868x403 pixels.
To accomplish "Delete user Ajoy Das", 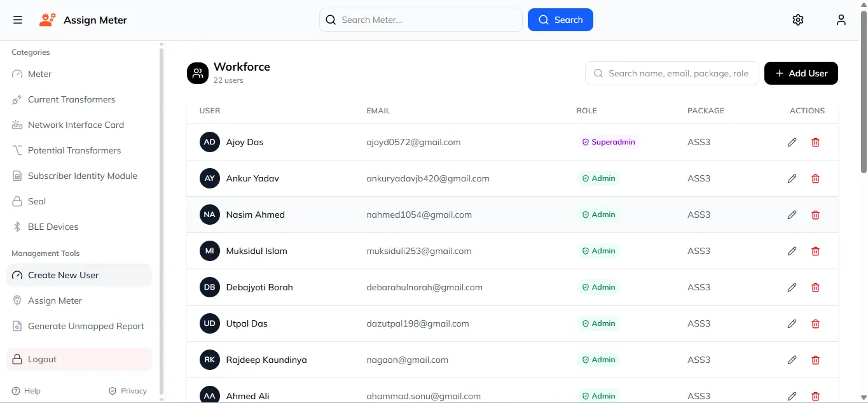I will click(815, 142).
